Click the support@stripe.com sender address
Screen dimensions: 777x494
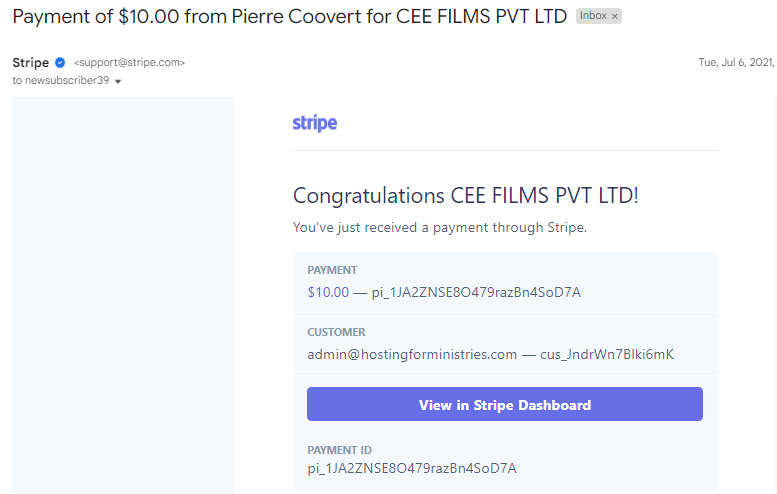129,62
